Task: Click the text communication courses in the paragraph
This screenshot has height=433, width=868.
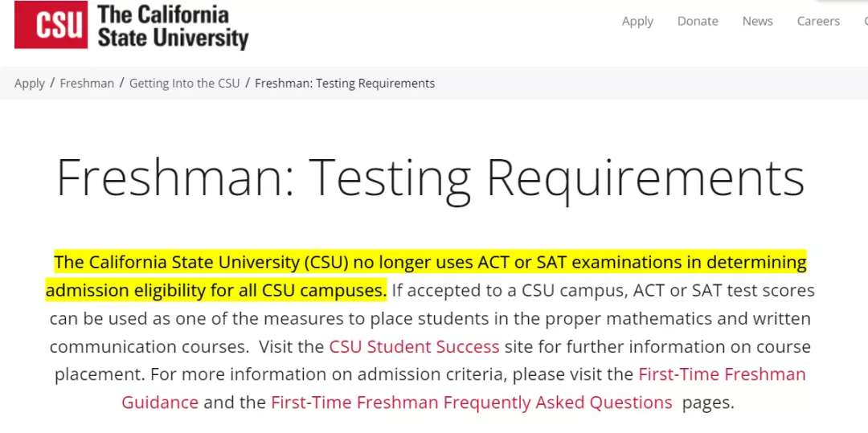Action: [147, 347]
